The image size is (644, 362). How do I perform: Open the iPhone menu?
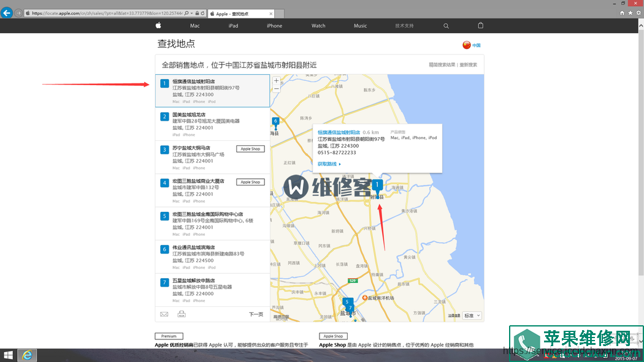click(274, 26)
